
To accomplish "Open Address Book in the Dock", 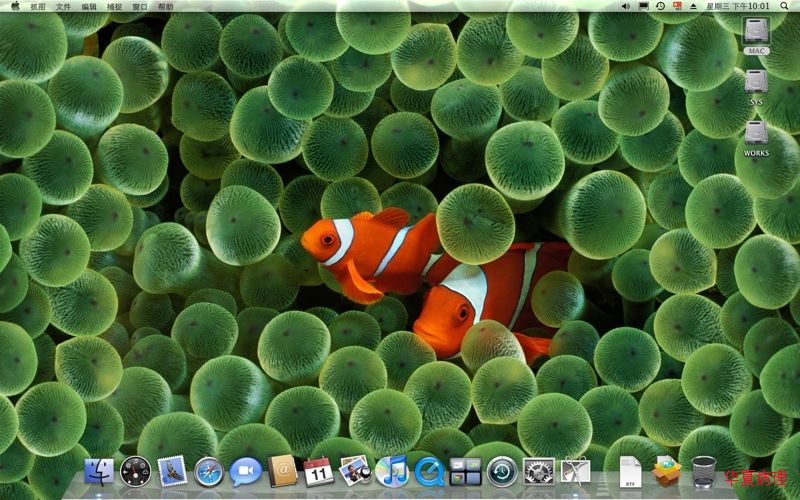I will tap(283, 470).
